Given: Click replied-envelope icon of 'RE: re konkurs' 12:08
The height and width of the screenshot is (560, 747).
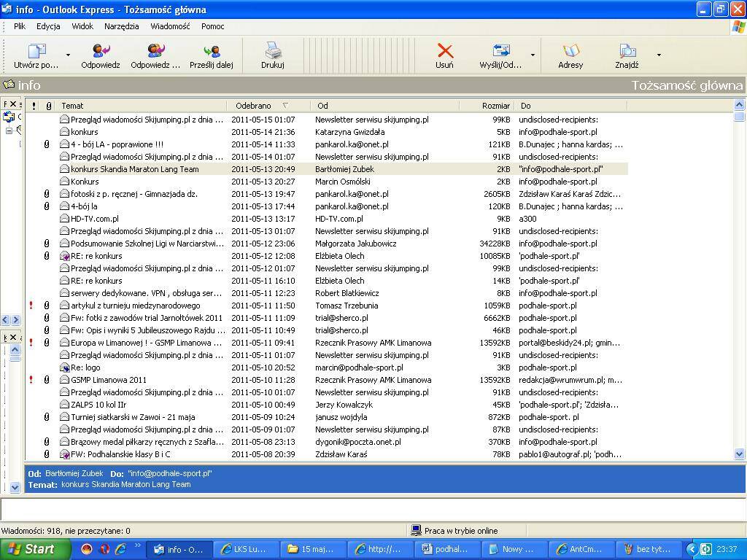Looking at the screenshot, I should (65, 256).
